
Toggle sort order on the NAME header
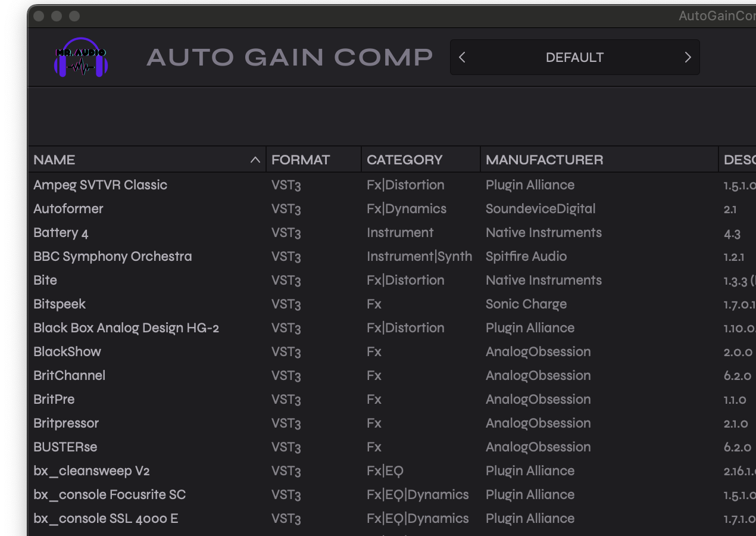click(54, 159)
